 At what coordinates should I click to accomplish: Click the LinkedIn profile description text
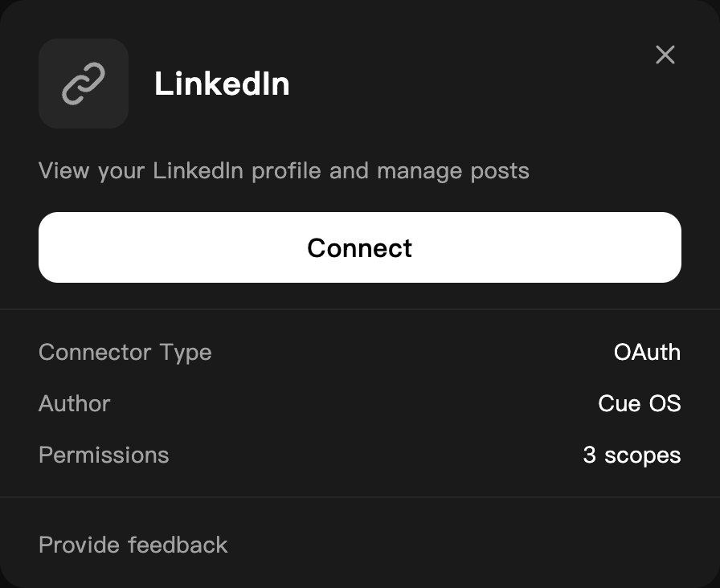(284, 171)
